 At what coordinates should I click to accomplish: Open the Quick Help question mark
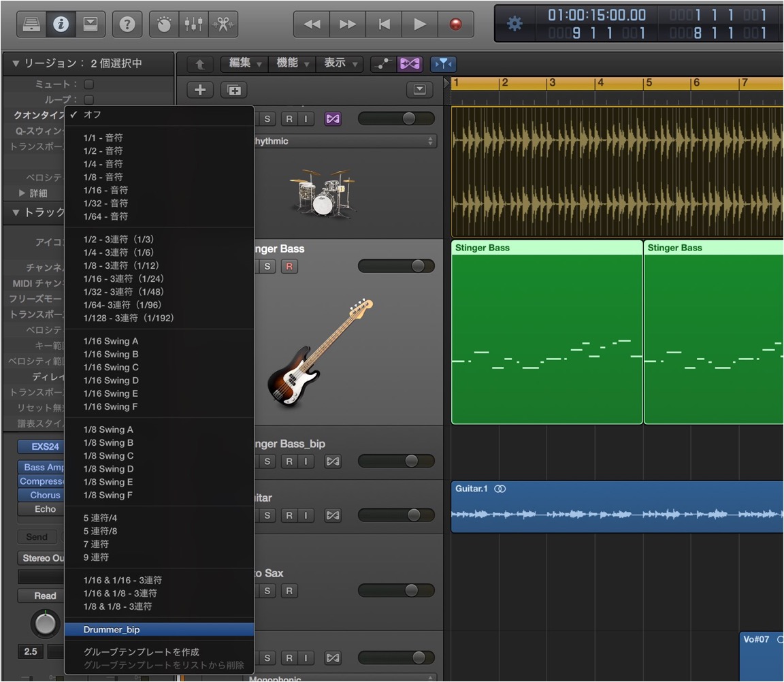point(127,24)
